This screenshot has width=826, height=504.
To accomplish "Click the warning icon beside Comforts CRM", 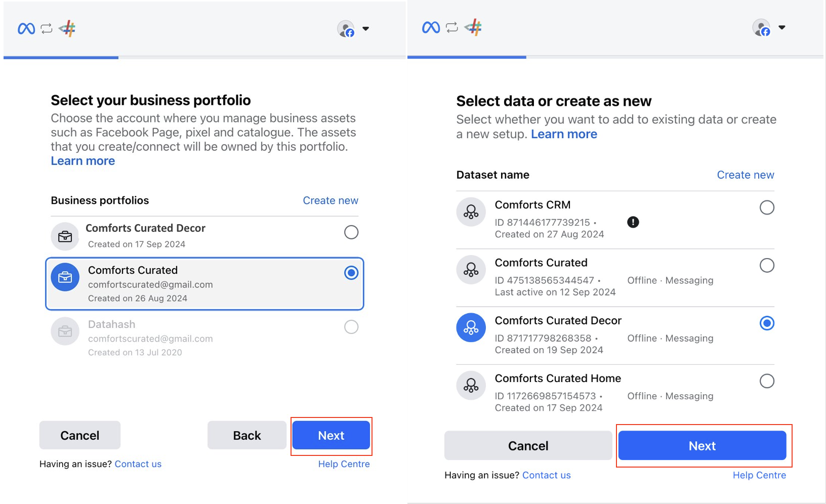I will click(x=633, y=222).
